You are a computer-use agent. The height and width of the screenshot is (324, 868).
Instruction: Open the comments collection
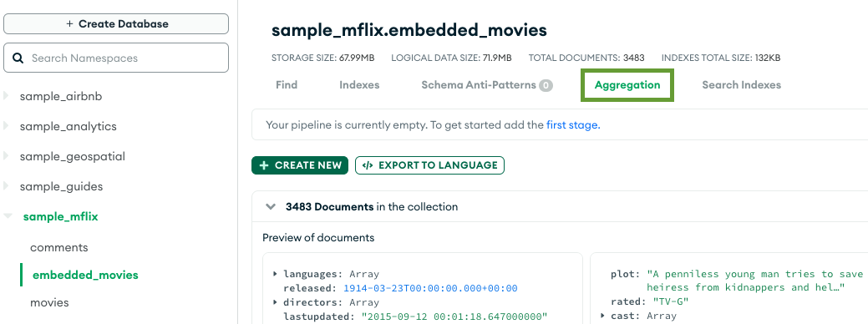tap(59, 247)
